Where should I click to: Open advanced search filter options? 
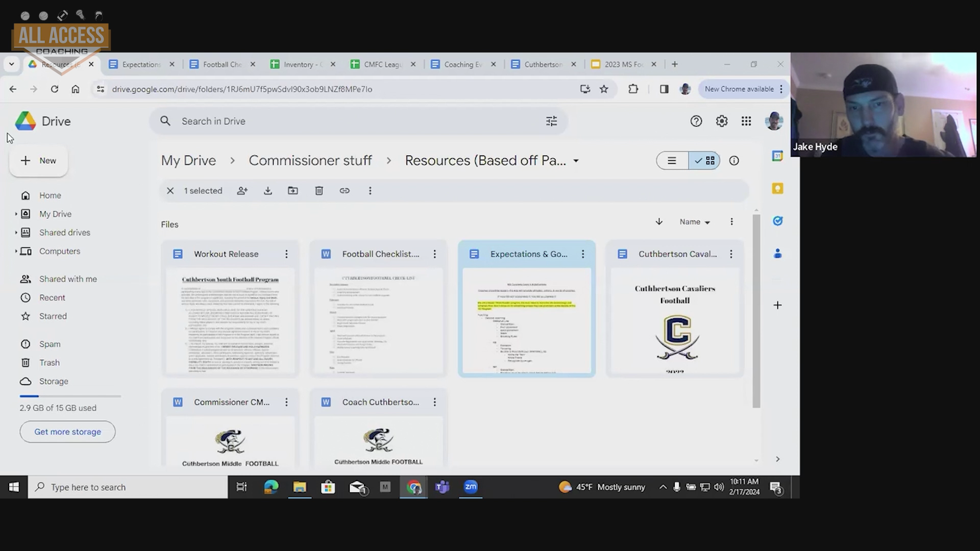[551, 121]
